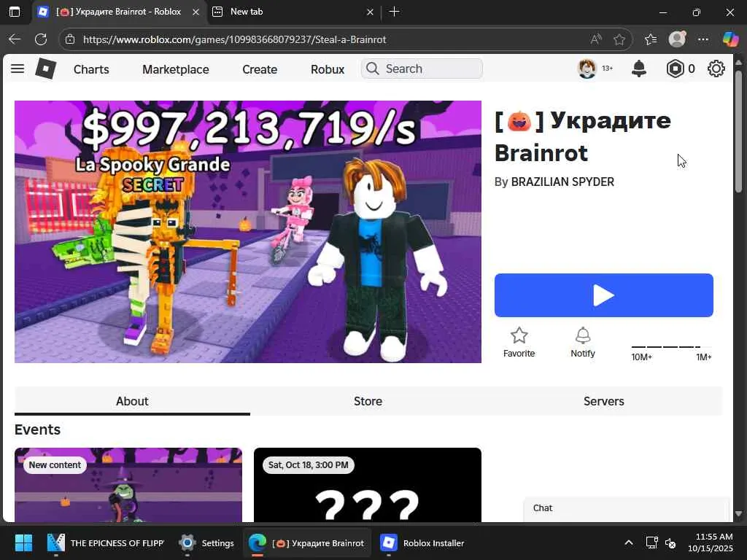Viewport: 747px width, 560px height.
Task: Favorite the game with star icon
Action: 519,343
